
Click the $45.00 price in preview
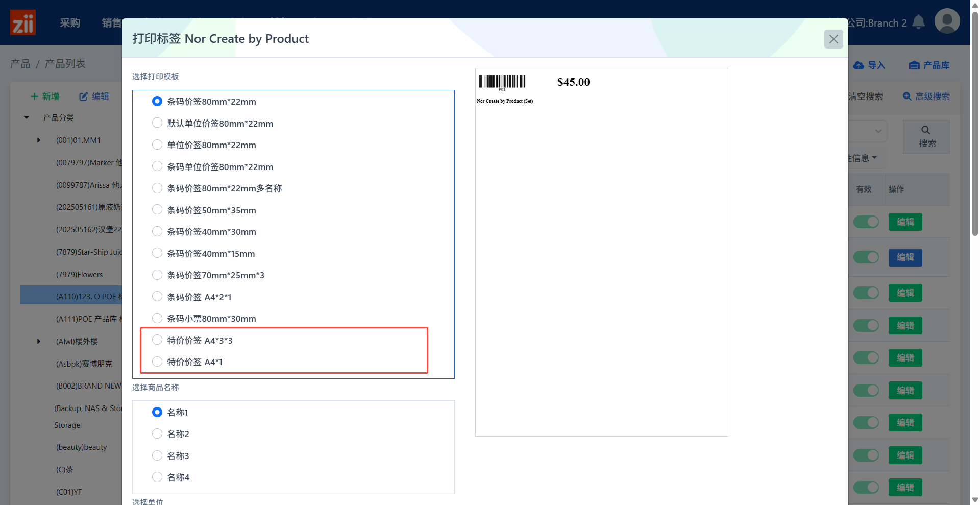(574, 82)
